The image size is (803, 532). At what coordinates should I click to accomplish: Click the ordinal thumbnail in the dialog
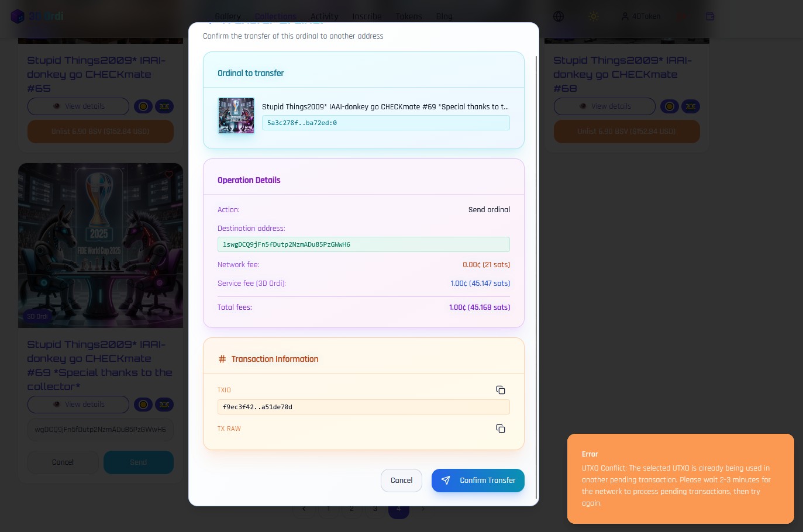tap(236, 116)
